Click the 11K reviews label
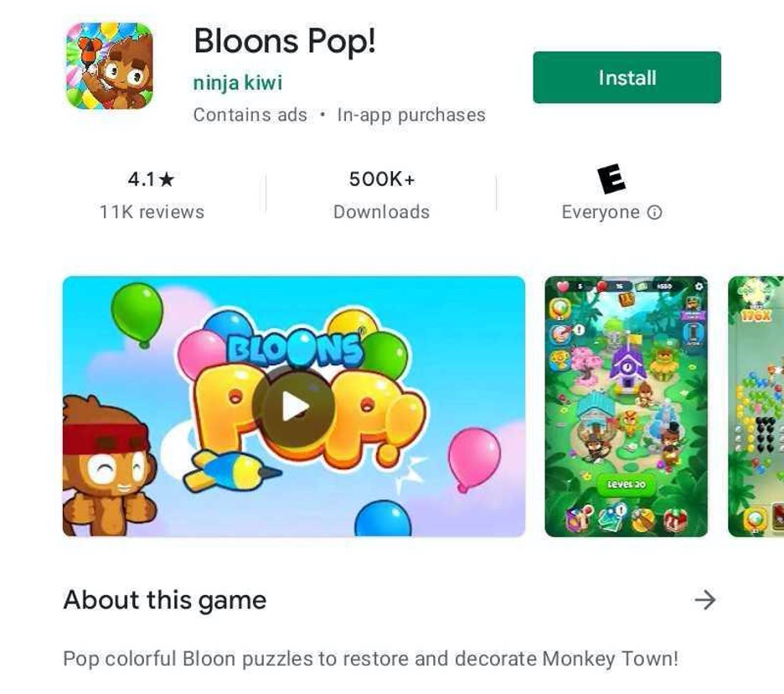This screenshot has width=784, height=694. point(152,212)
